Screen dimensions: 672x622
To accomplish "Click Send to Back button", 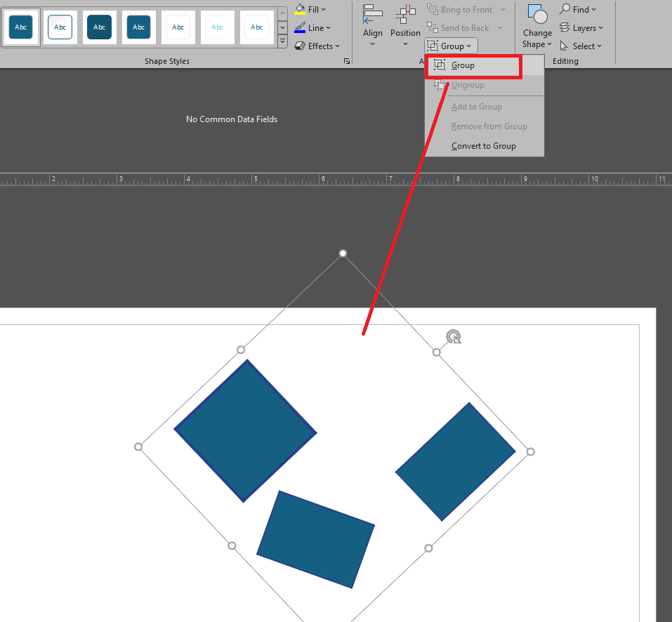I will [x=459, y=28].
